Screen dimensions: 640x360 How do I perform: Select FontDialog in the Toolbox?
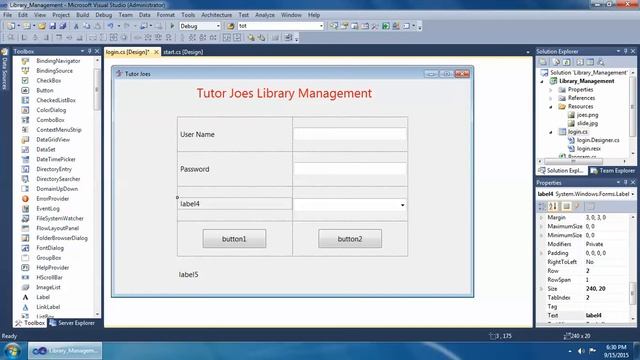[x=50, y=248]
